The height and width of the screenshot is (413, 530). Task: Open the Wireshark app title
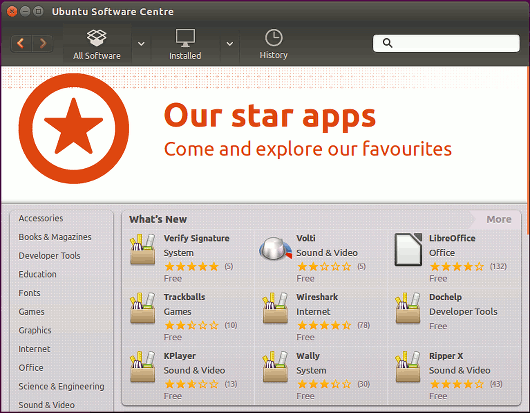pos(317,297)
